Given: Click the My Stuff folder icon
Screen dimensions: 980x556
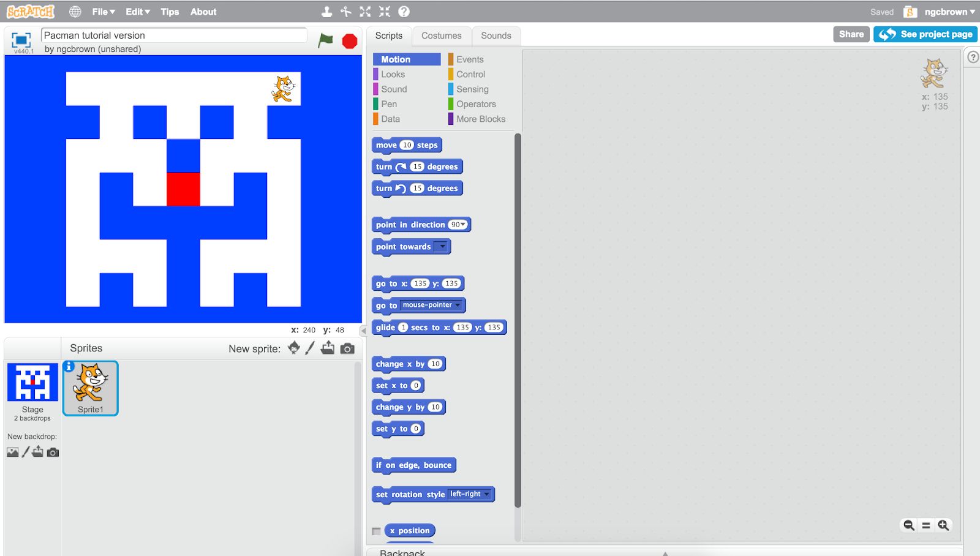Looking at the screenshot, I should (x=910, y=12).
